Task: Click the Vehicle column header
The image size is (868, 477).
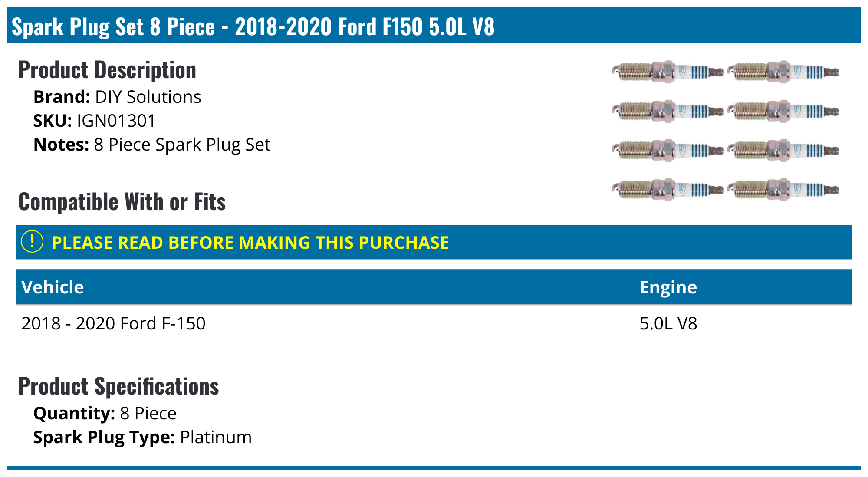Action: [x=53, y=287]
